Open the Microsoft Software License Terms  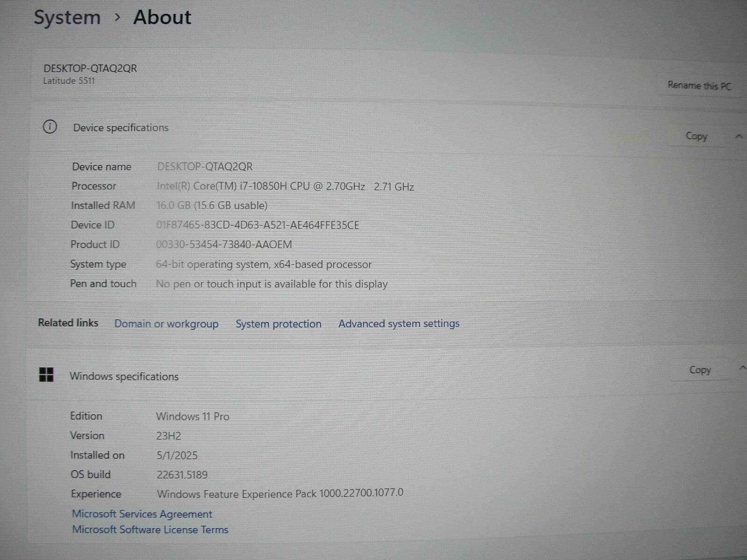[x=149, y=529]
